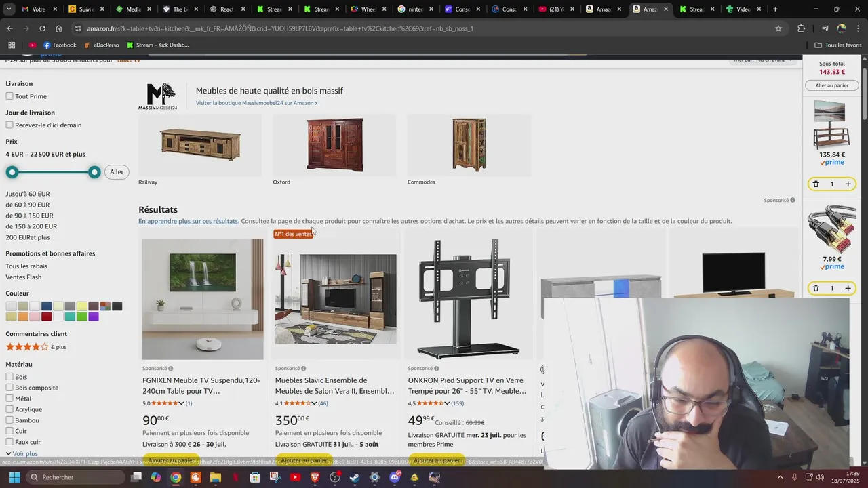Image resolution: width=868 pixels, height=488 pixels.
Task: Open the Oxford furniture thumbnail
Action: point(334,145)
